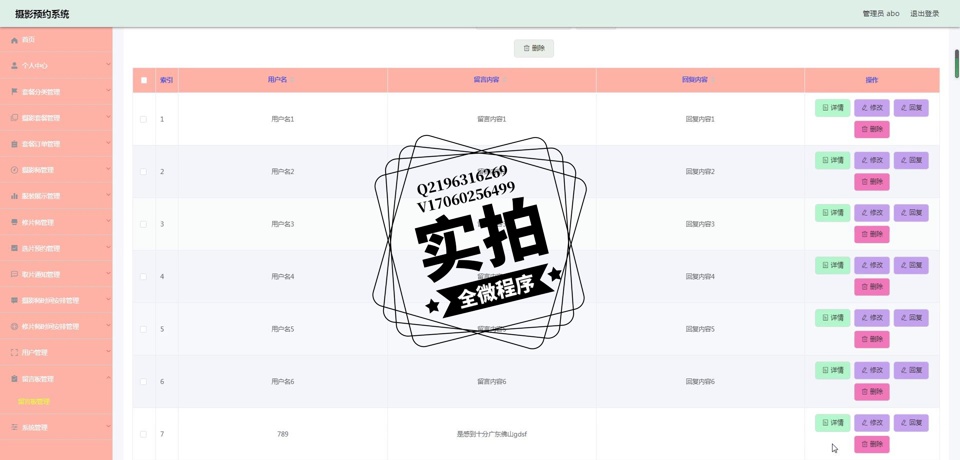Check the checkbox for row 1
Image resolution: width=960 pixels, height=460 pixels.
(143, 119)
